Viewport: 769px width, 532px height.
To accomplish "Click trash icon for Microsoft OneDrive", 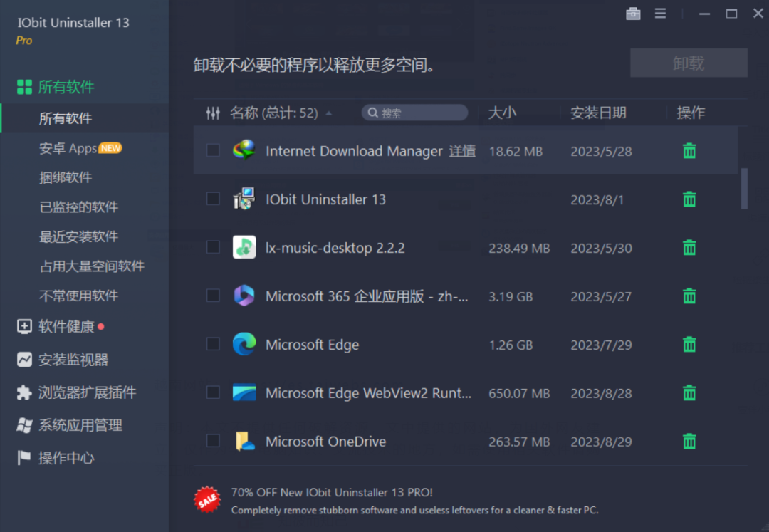I will [689, 442].
